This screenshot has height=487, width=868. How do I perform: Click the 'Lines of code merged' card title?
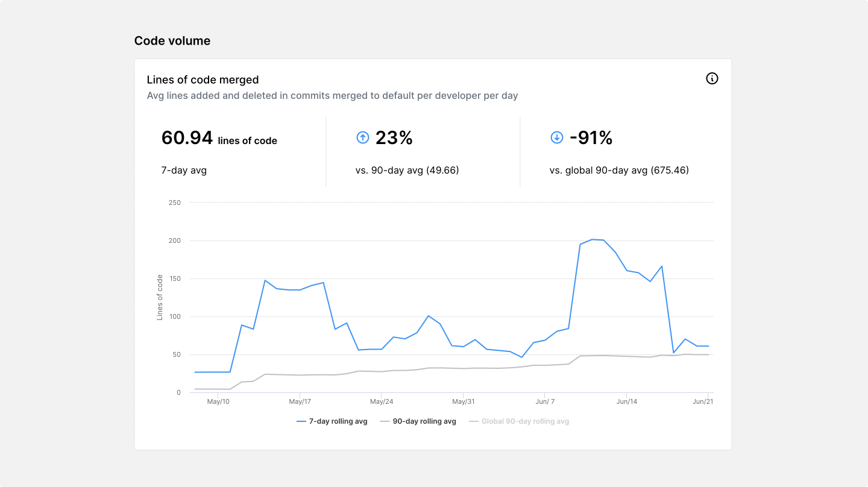point(203,80)
